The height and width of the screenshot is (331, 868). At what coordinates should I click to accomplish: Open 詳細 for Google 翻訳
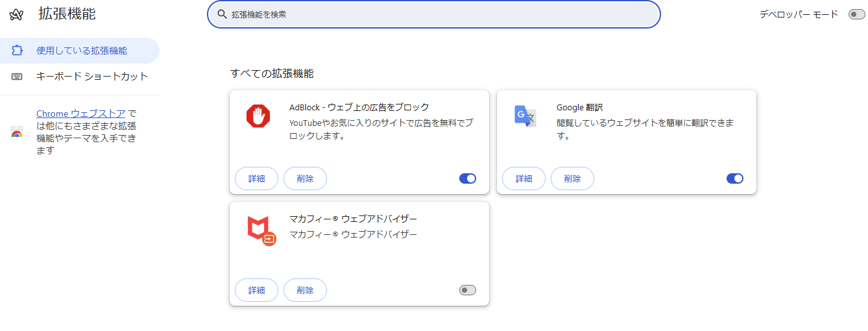coord(524,178)
